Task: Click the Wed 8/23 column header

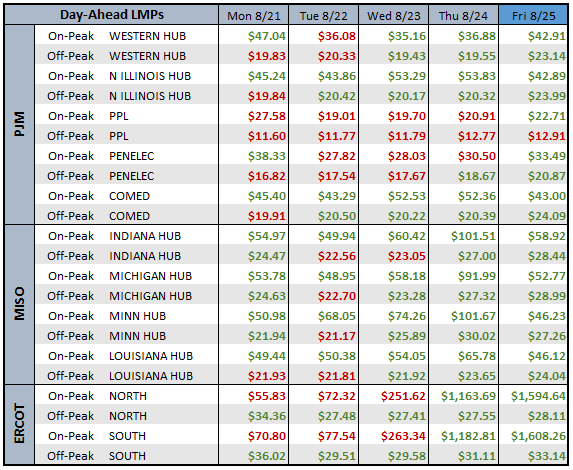Action: pos(394,16)
